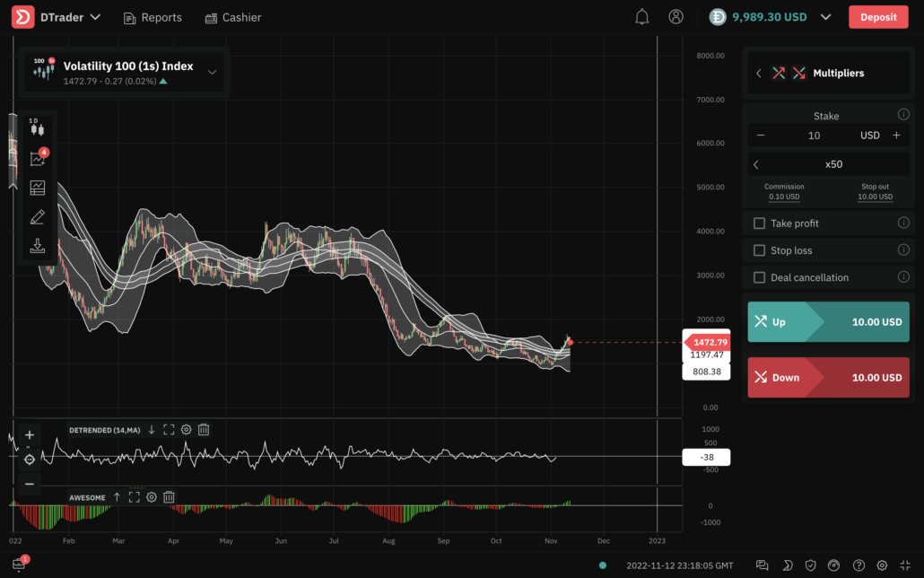This screenshot has height=578, width=924.
Task: Open the chart type selector tool
Action: click(38, 127)
